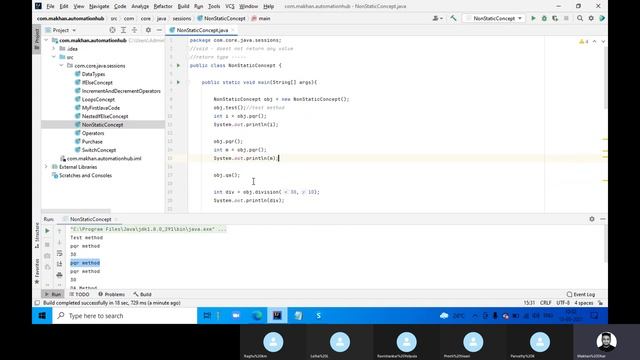This screenshot has height=360, width=640.
Task: Click UTF-8 encoding in status bar
Action: [563, 303]
